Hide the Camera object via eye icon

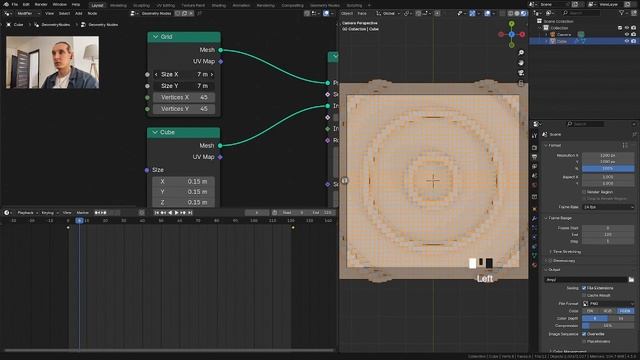[627, 35]
